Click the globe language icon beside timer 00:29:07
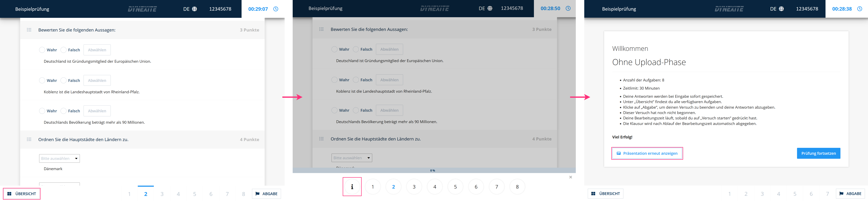868x201 pixels. (194, 9)
